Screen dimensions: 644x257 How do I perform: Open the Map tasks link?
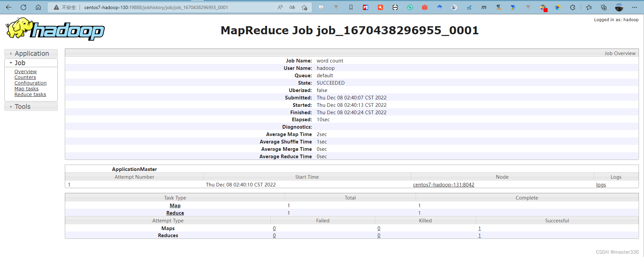[x=27, y=89]
